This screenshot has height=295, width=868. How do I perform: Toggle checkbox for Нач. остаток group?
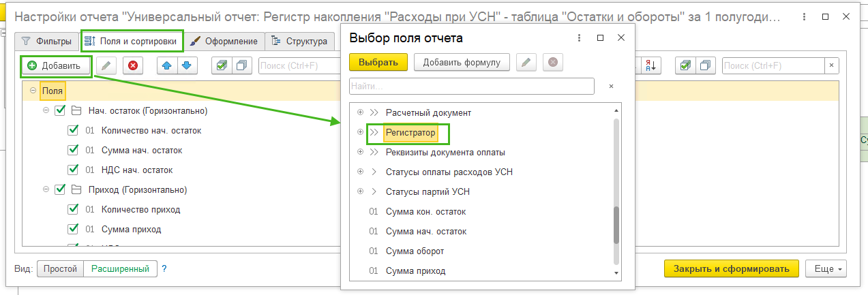pyautogui.click(x=59, y=110)
